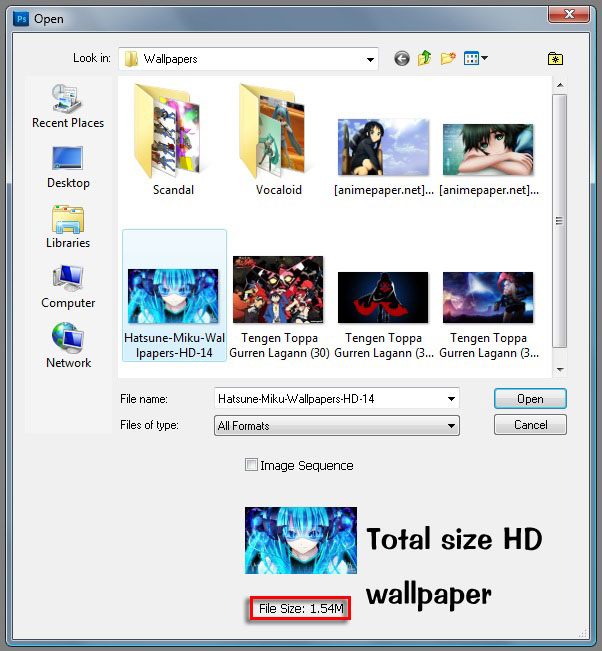Expand the Look in Wallpapers dropdown

(370, 59)
